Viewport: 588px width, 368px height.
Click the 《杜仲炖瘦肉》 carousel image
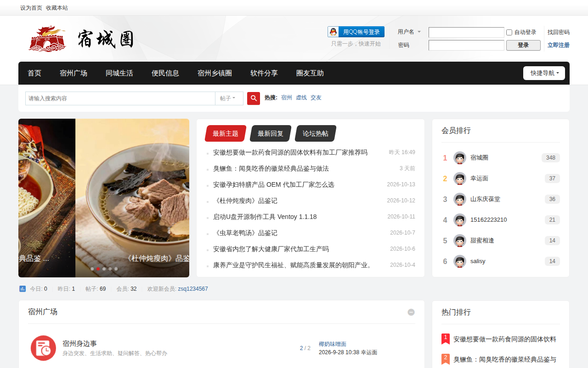coord(132,198)
